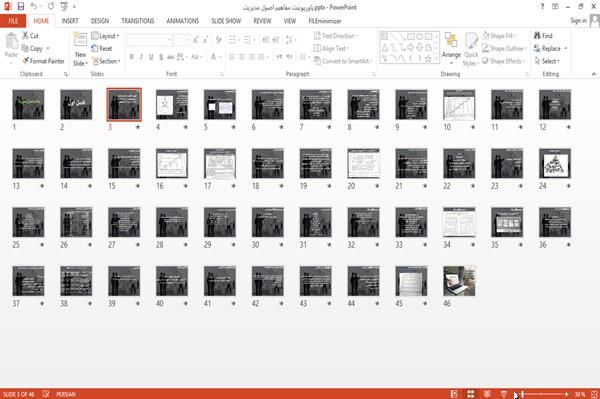Select slide 24 thumbnail
The image size is (600, 399).
554,163
